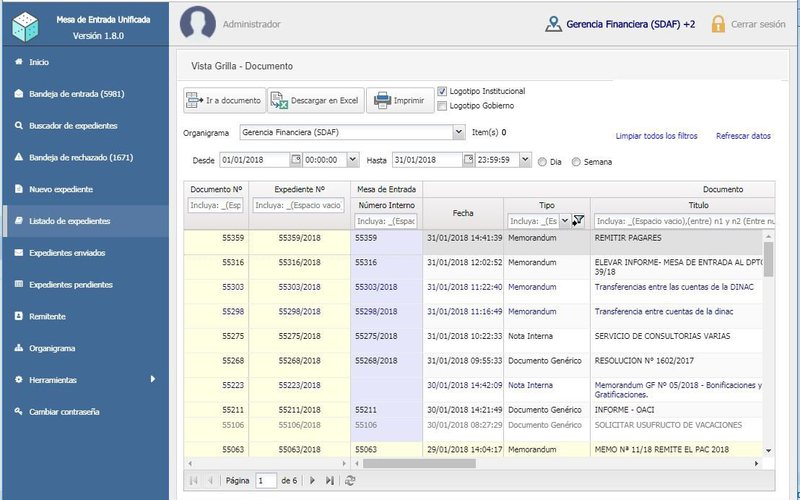Click the warning icon beside Bandeja de rechazado
The height and width of the screenshot is (500, 800).
(19, 157)
